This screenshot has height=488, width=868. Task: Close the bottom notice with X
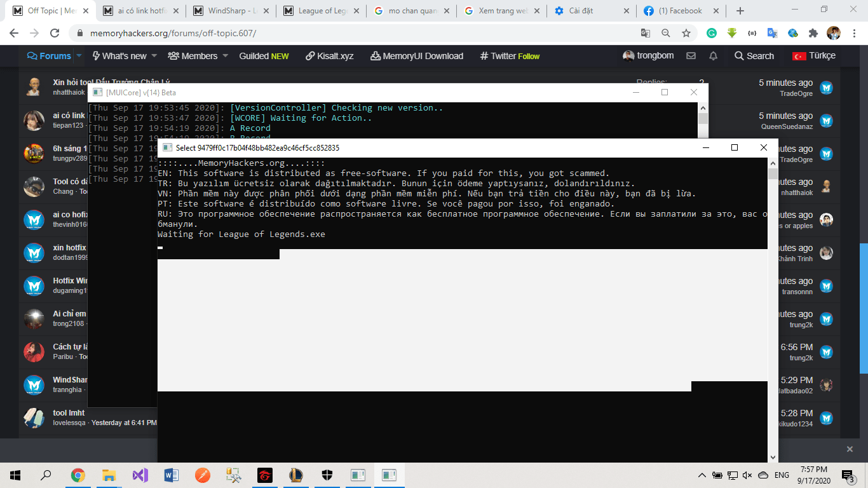point(850,449)
